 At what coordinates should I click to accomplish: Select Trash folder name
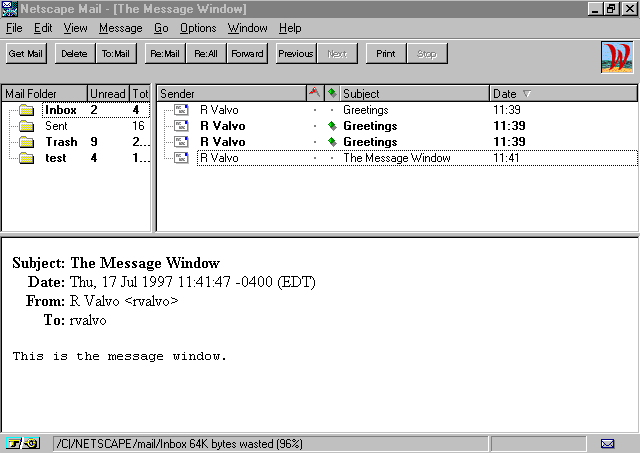click(61, 142)
